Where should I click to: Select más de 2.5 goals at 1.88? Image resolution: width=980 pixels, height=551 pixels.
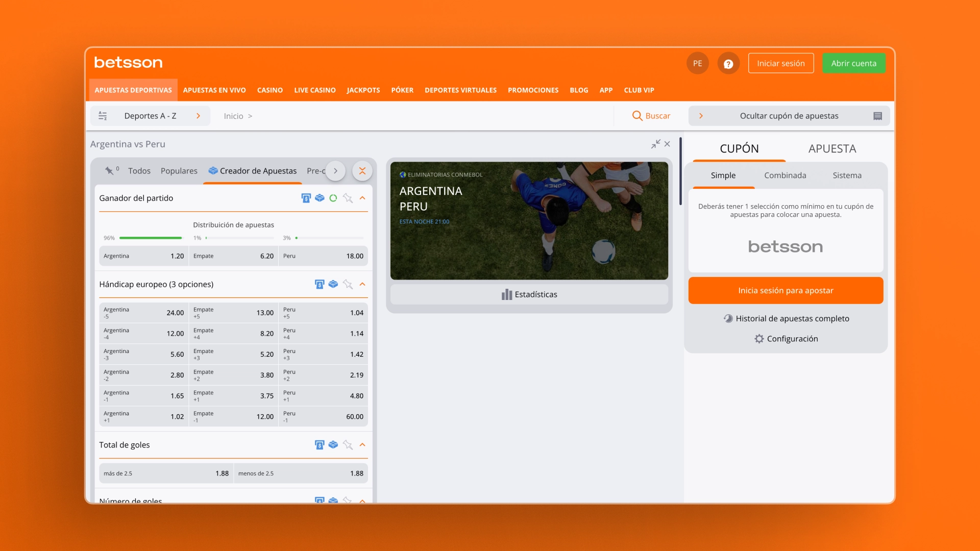(166, 473)
